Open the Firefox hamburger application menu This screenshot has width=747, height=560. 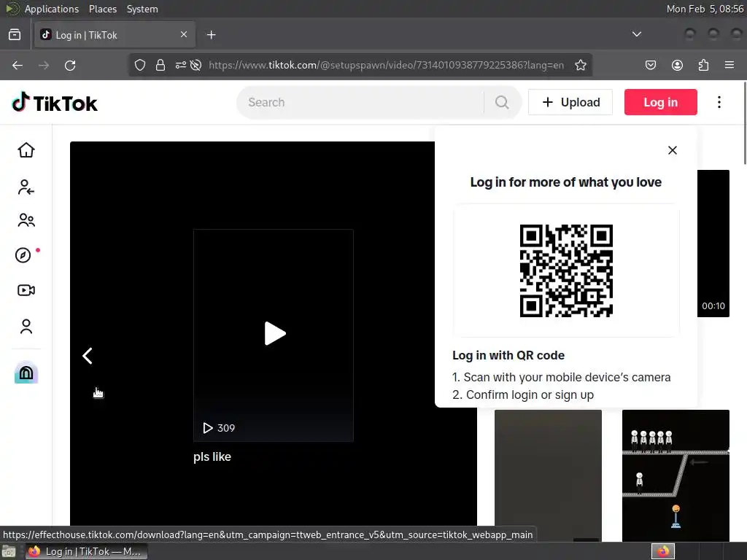coord(729,65)
